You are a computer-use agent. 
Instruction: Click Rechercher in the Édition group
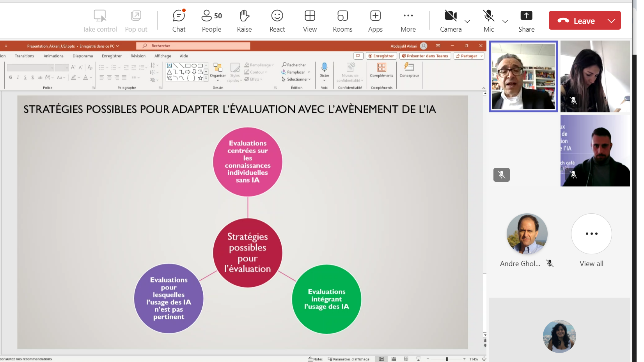294,65
